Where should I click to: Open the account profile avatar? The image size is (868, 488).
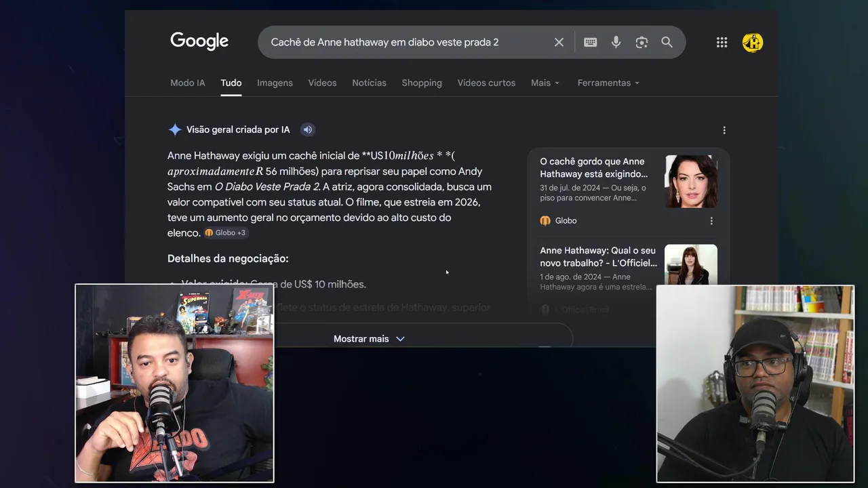tap(753, 42)
